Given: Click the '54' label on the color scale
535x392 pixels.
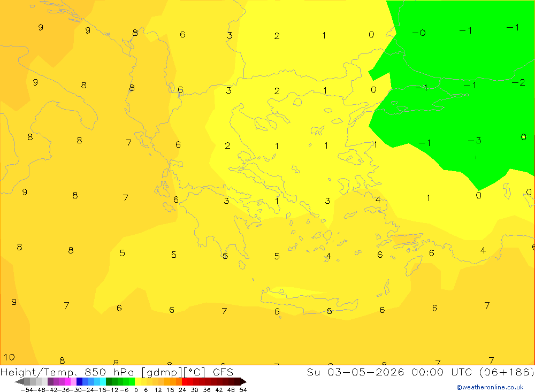Looking at the screenshot, I should pos(243,390).
